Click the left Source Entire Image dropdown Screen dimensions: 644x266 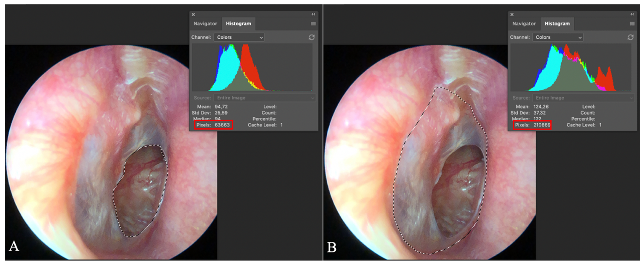point(265,98)
